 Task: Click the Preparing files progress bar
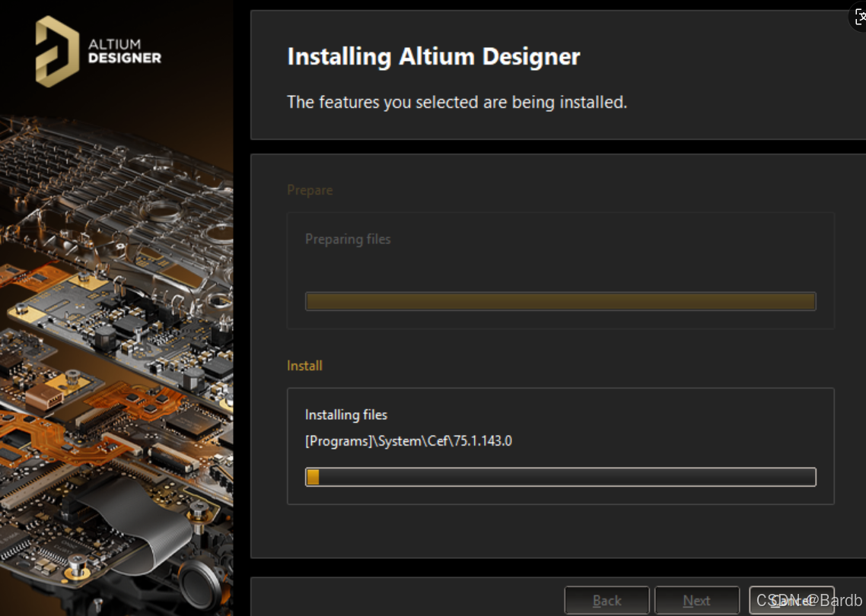tap(561, 301)
